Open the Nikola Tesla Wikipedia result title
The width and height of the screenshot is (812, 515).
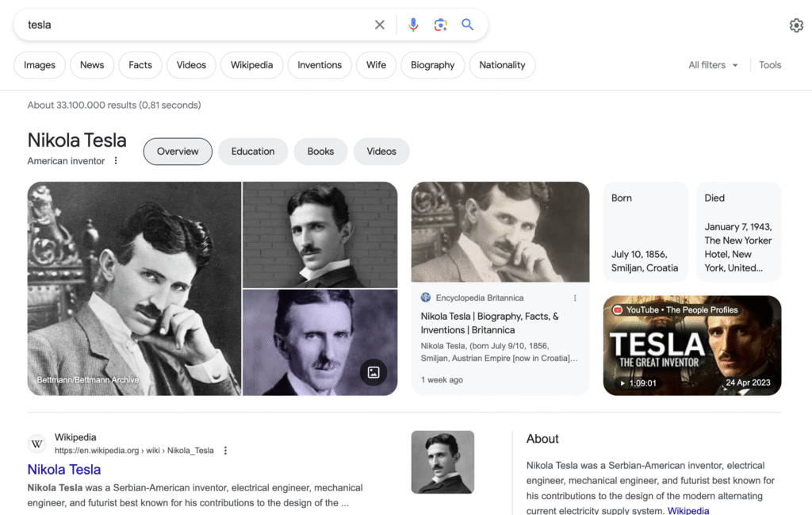click(64, 470)
